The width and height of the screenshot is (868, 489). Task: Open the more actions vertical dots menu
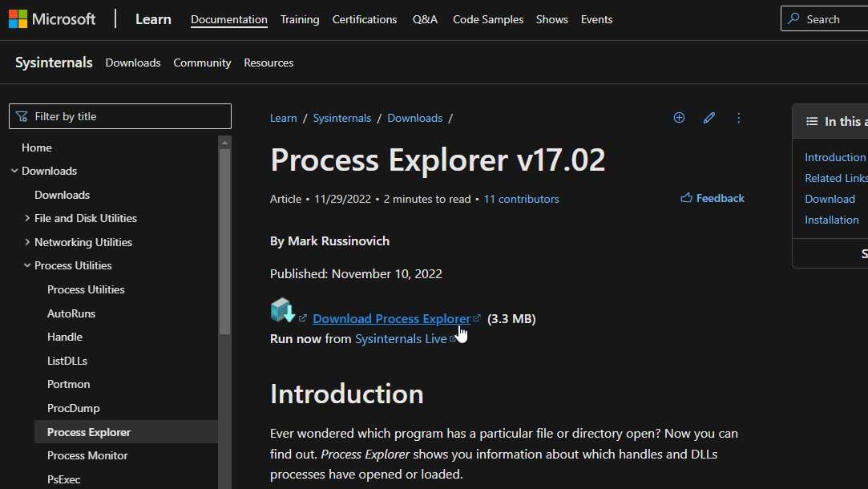pos(739,118)
